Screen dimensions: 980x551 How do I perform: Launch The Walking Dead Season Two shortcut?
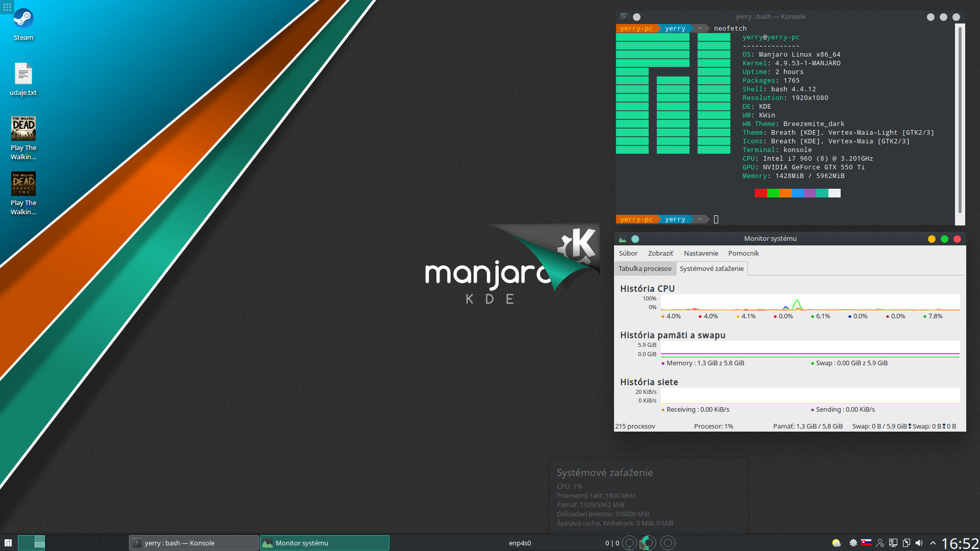click(x=23, y=193)
